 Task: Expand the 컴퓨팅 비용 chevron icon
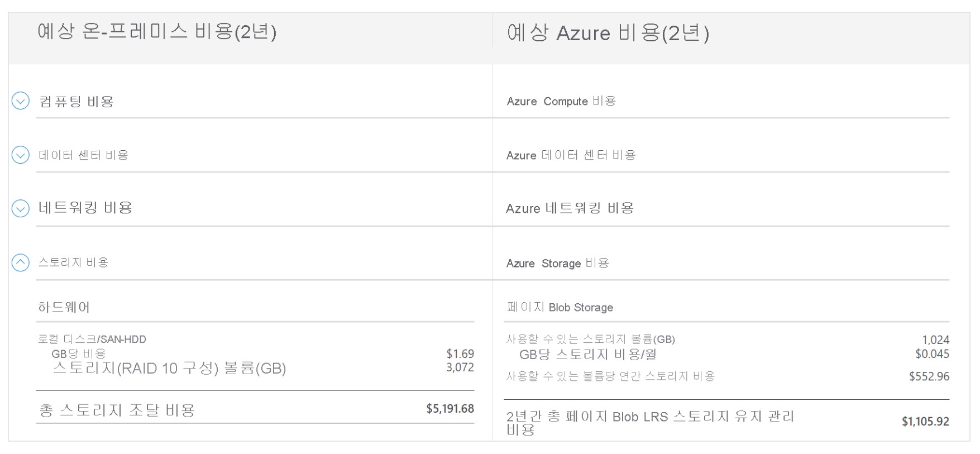click(21, 101)
